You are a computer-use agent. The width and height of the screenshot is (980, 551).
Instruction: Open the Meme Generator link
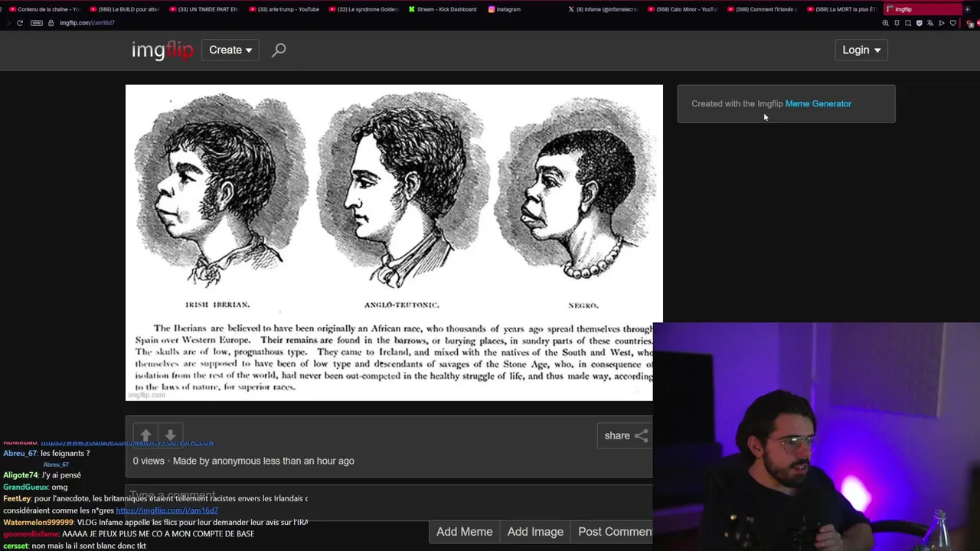pos(818,103)
